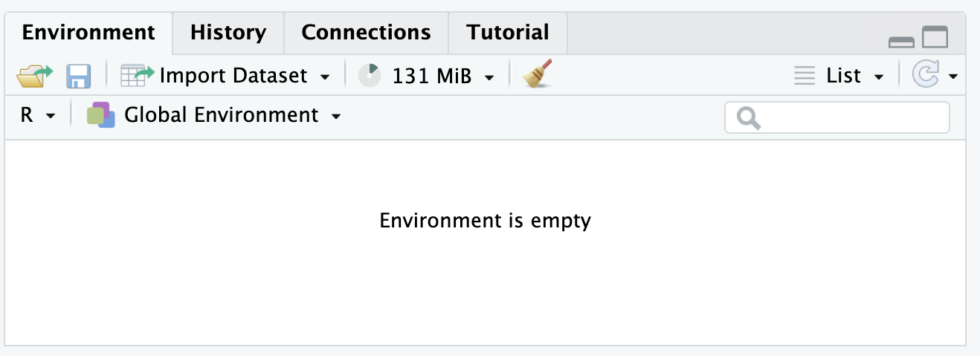Select the Environment tab
980x356 pixels.
pos(88,33)
